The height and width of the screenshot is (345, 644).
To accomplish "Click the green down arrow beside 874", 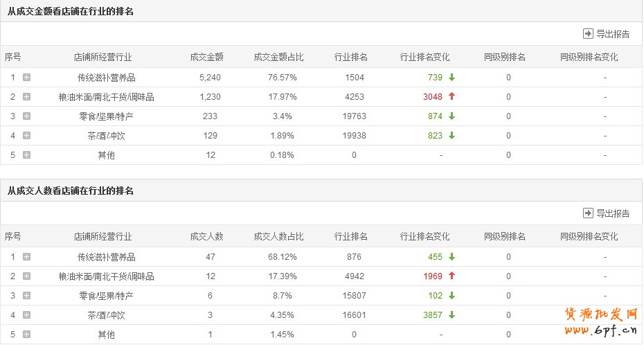I will point(452,116).
